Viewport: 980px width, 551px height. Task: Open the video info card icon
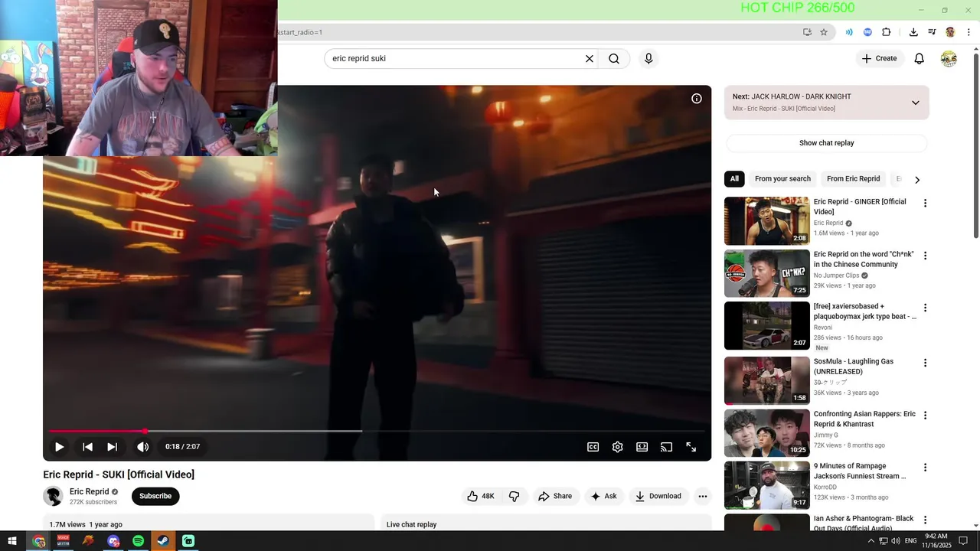(697, 99)
